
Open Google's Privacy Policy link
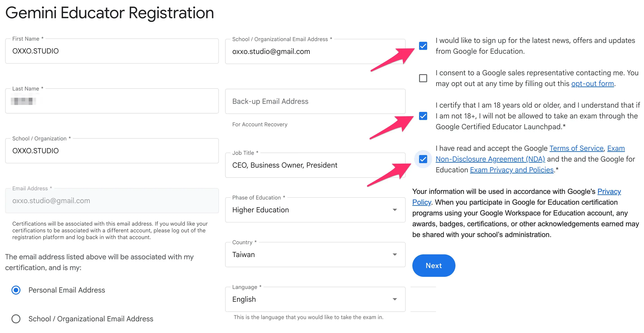[x=609, y=191]
